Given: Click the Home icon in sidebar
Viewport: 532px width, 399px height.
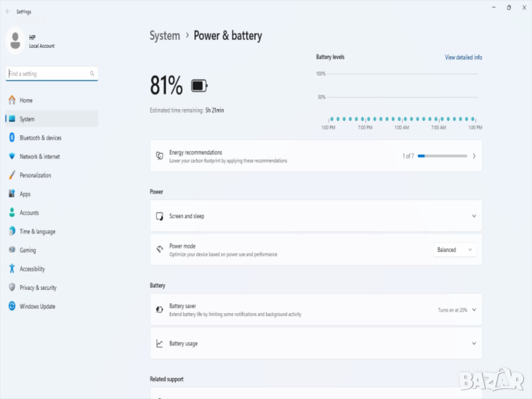Looking at the screenshot, I should point(12,100).
